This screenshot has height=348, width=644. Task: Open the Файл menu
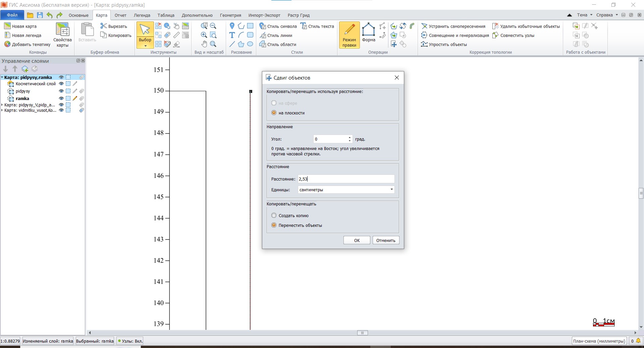click(x=12, y=15)
